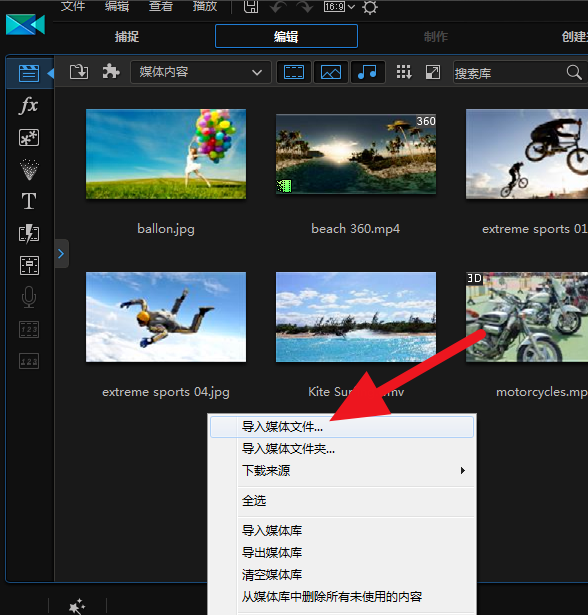Open the 16:9 aspect ratio dropdown
The height and width of the screenshot is (615, 588).
tap(339, 7)
